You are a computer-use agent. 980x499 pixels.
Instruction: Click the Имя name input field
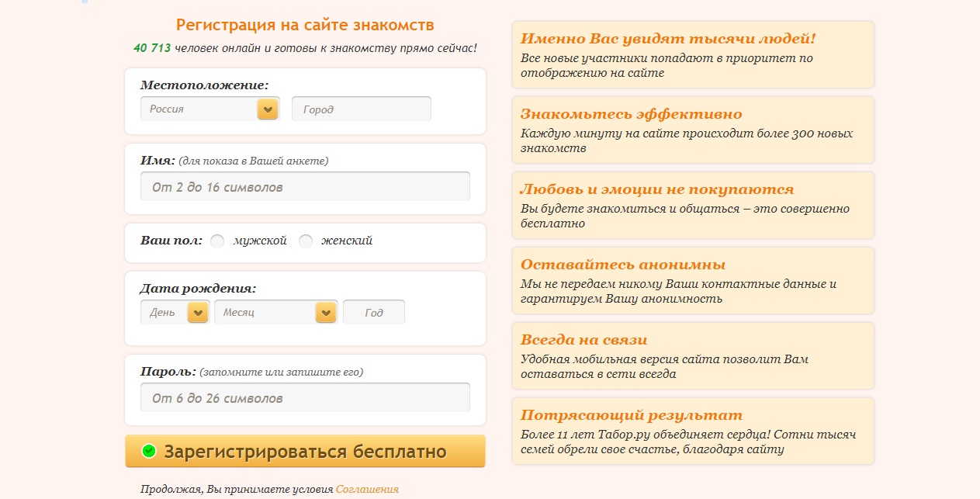tap(304, 187)
